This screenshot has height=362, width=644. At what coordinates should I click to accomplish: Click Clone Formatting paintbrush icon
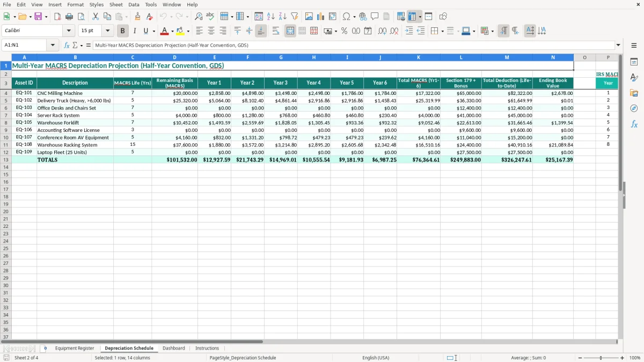(x=138, y=17)
